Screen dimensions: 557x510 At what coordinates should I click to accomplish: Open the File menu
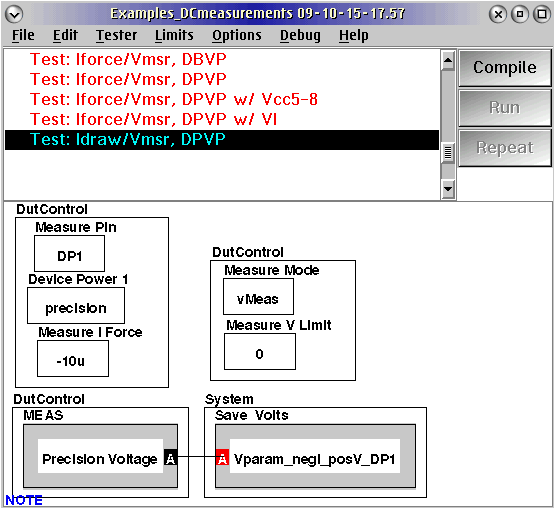tap(23, 35)
